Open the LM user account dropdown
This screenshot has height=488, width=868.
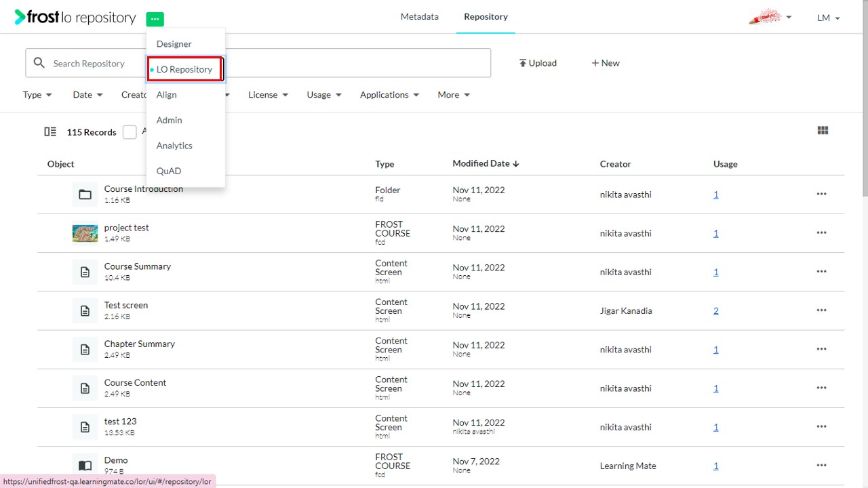pos(829,18)
